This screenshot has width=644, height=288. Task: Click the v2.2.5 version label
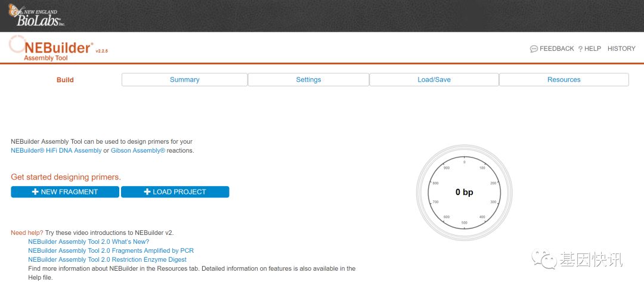(102, 51)
